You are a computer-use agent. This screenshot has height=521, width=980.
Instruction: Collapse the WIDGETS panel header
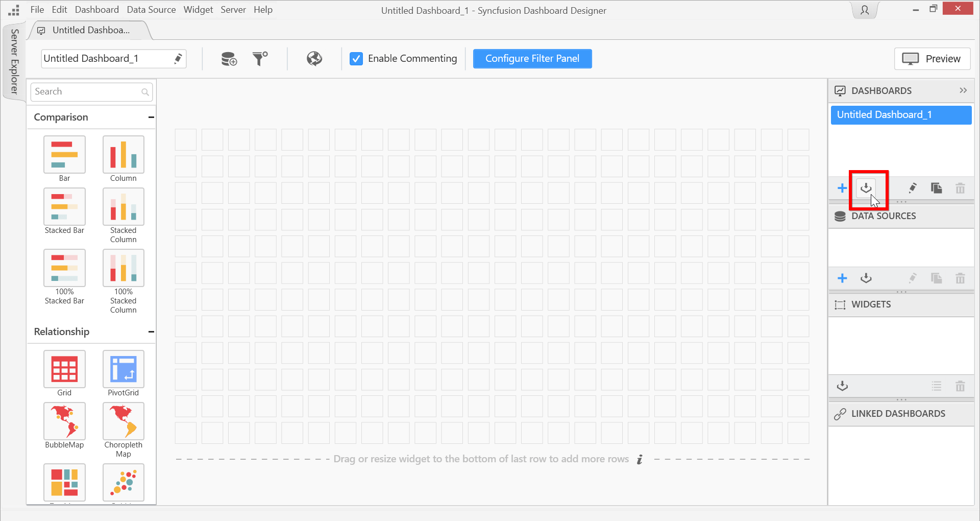pyautogui.click(x=901, y=304)
